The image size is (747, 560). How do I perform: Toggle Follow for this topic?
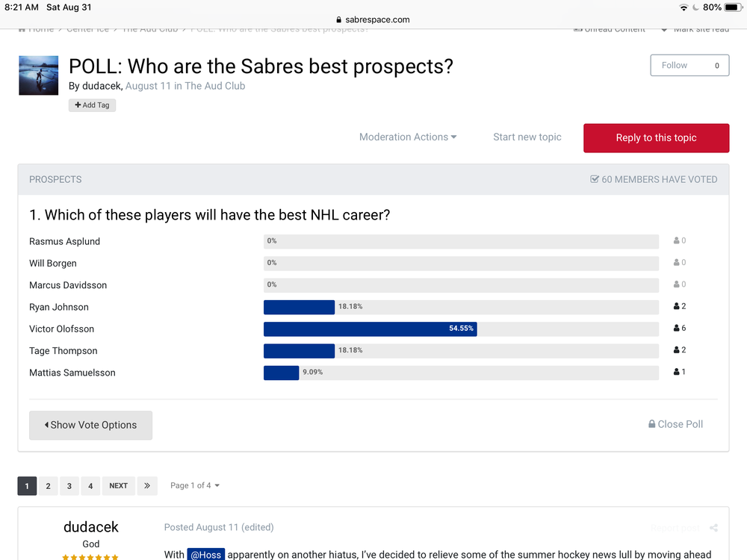(689, 65)
